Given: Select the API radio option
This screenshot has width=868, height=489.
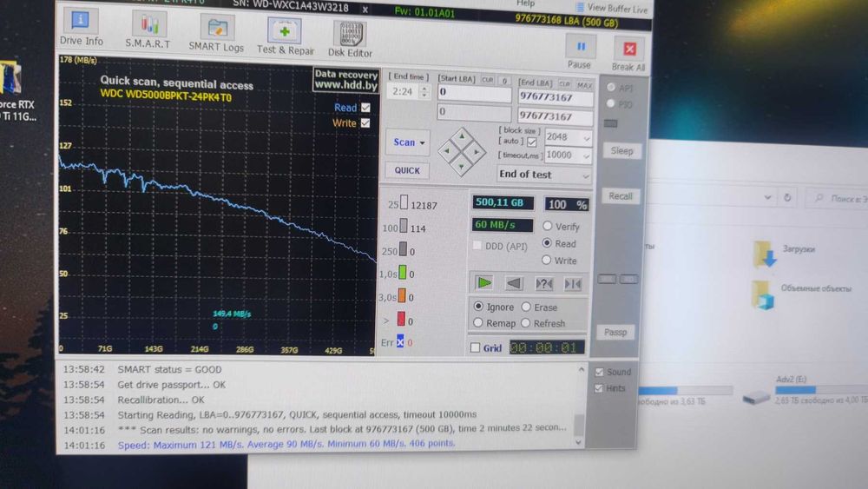Looking at the screenshot, I should pyautogui.click(x=611, y=88).
